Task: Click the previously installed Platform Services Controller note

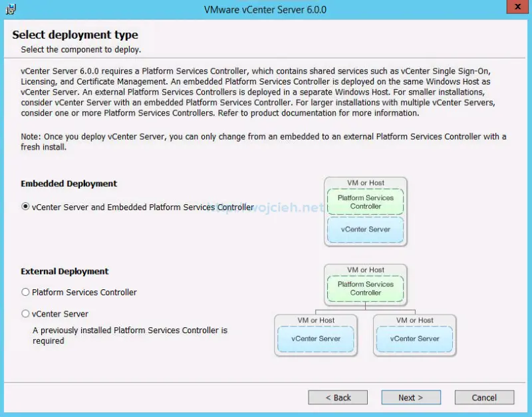Action: point(128,335)
